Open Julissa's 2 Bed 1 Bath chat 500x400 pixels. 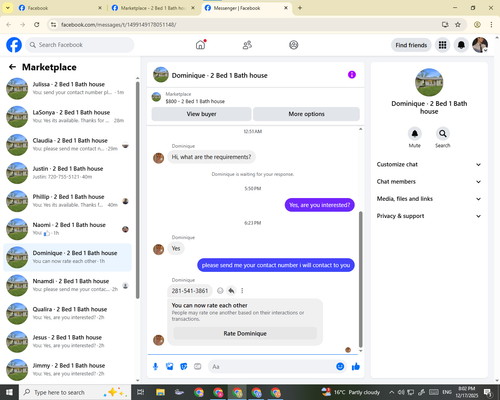(x=67, y=88)
